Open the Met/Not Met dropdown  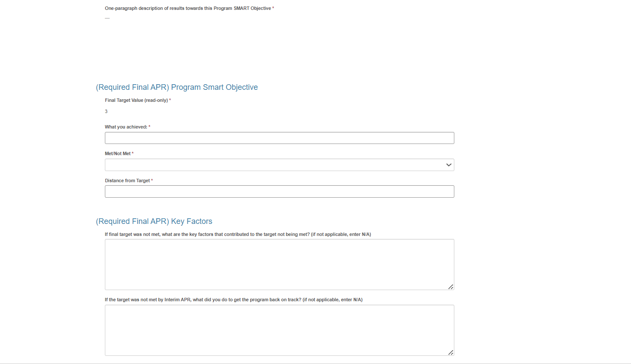point(275,165)
